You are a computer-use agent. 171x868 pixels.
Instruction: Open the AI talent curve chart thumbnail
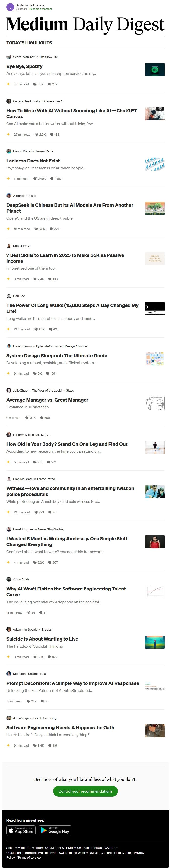click(154, 592)
